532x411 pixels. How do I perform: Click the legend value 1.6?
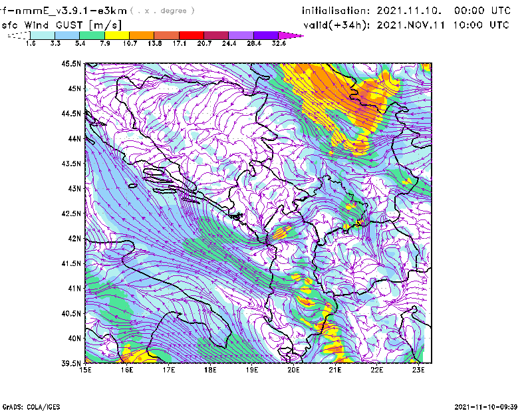(31, 43)
